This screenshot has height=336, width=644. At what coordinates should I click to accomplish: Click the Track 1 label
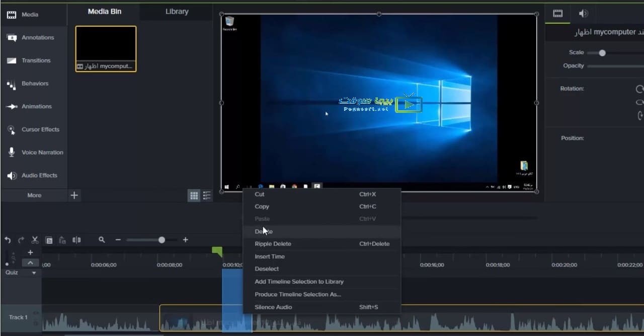(18, 317)
